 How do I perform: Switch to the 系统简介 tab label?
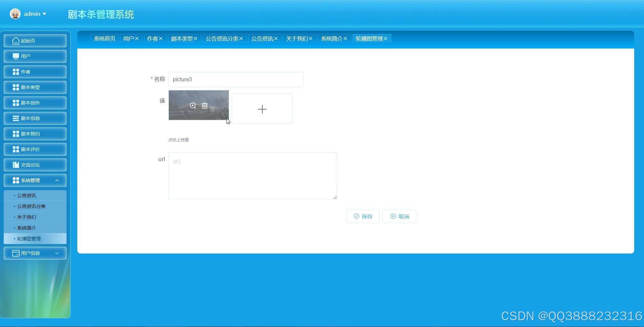332,38
